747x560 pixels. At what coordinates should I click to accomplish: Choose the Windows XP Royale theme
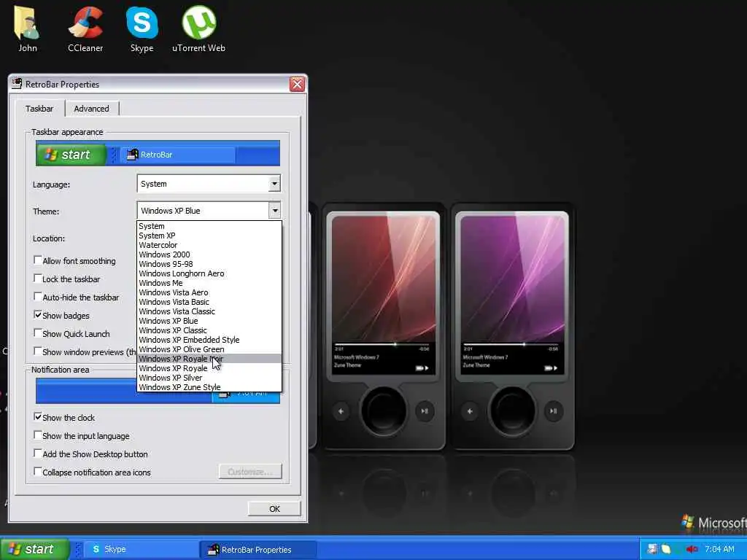point(209,368)
